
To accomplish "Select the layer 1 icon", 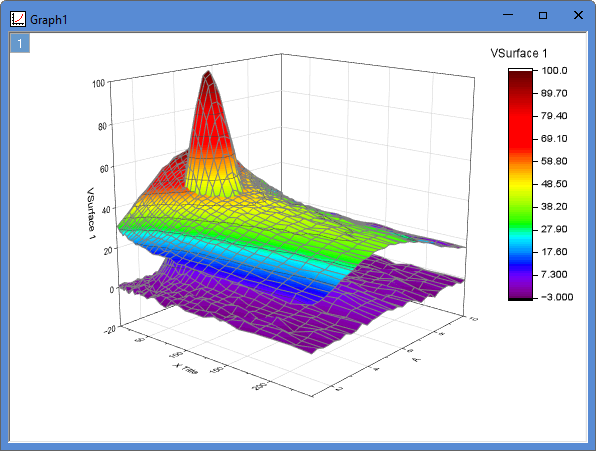I will click(20, 43).
